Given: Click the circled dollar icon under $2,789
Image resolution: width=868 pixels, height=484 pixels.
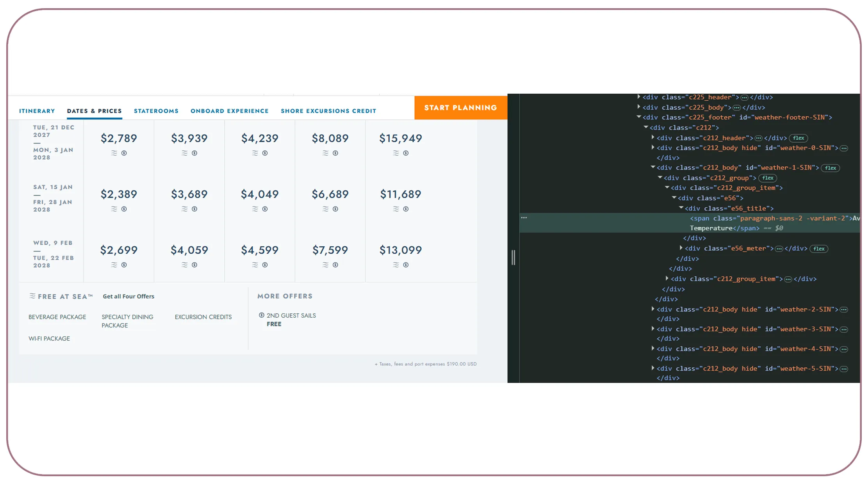Looking at the screenshot, I should coord(124,153).
